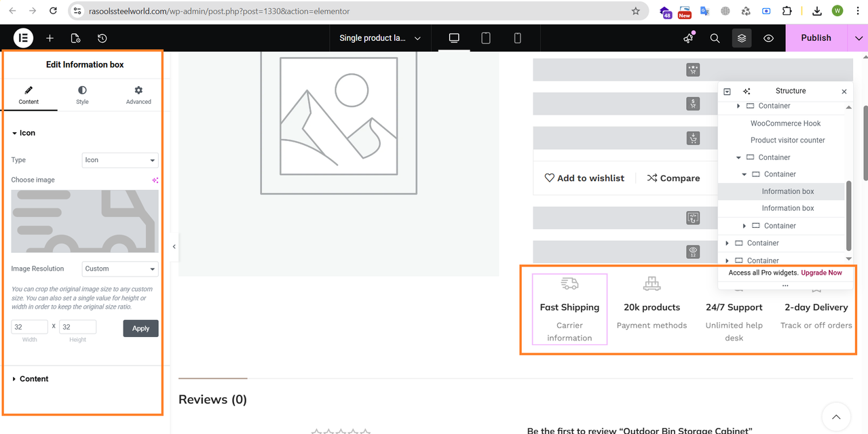Open browser Downloads icon
This screenshot has height=434, width=868.
(x=816, y=11)
